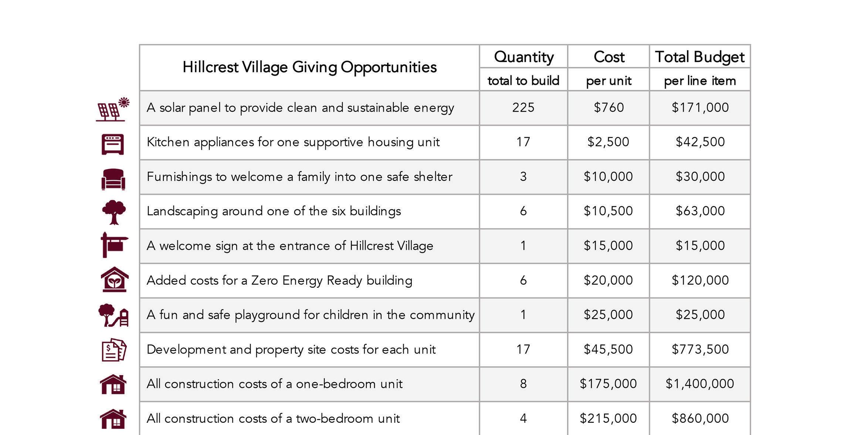Screen dimensions: 868x435
Task: Click the armchair furnishings icon
Action: pos(113,179)
